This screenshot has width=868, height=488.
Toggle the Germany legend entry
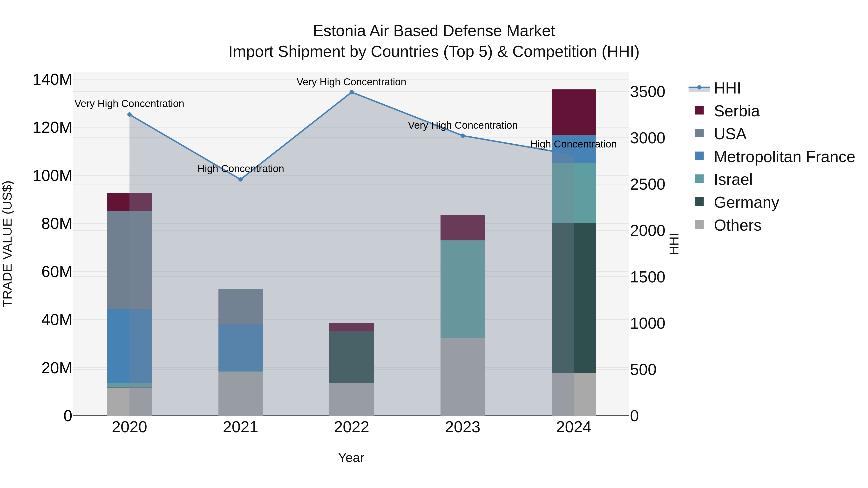click(737, 202)
